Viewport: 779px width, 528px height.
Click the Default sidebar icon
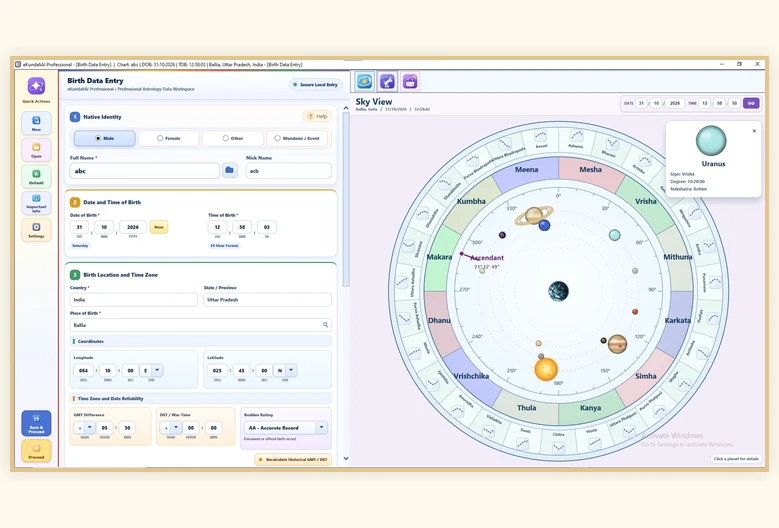pyautogui.click(x=36, y=176)
